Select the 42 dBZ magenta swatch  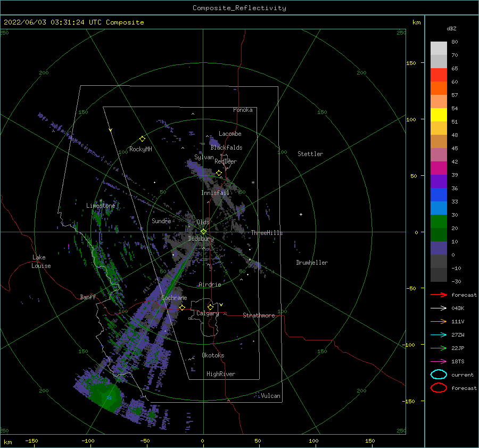click(439, 168)
